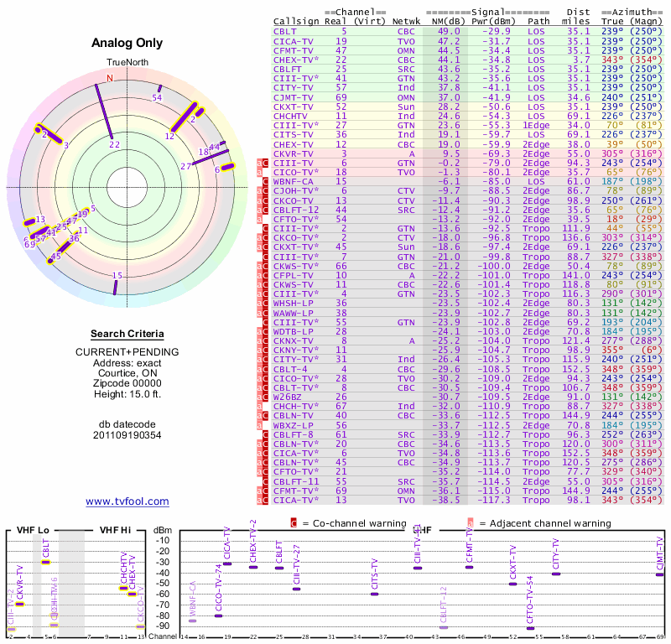Screen dimensions: 671x644
Task: Click the red Co-channel warning legend icon
Action: pyautogui.click(x=294, y=523)
